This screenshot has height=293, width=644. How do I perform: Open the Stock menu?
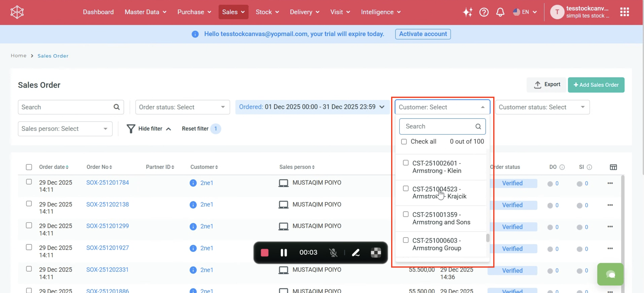267,12
